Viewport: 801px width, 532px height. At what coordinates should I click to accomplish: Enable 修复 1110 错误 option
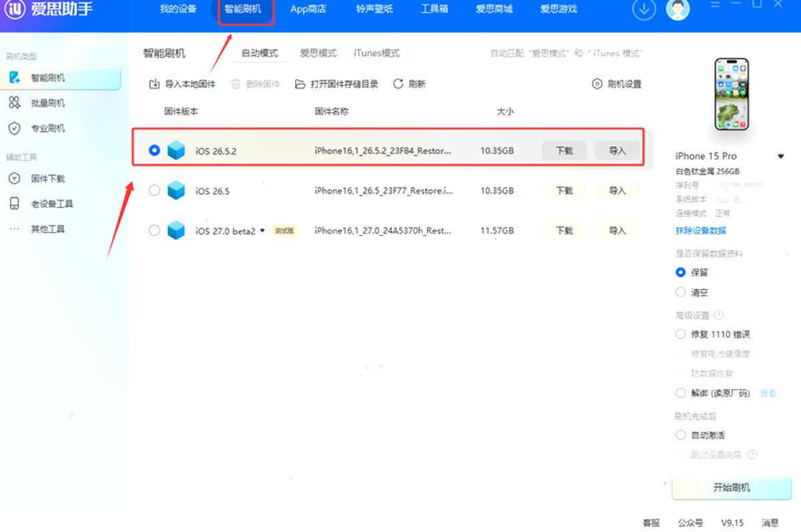tap(681, 334)
